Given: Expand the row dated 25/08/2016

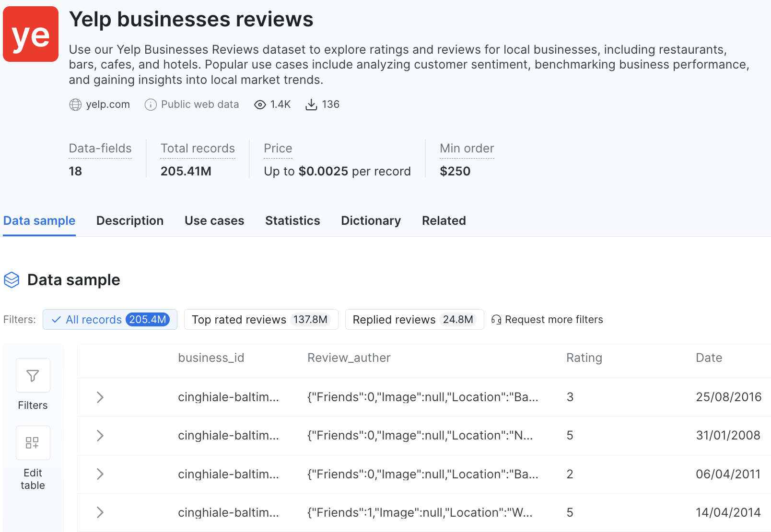Looking at the screenshot, I should [100, 397].
